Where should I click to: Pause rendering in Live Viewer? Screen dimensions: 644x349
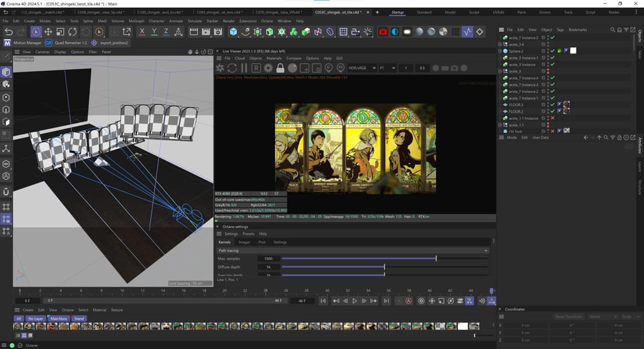tap(244, 68)
